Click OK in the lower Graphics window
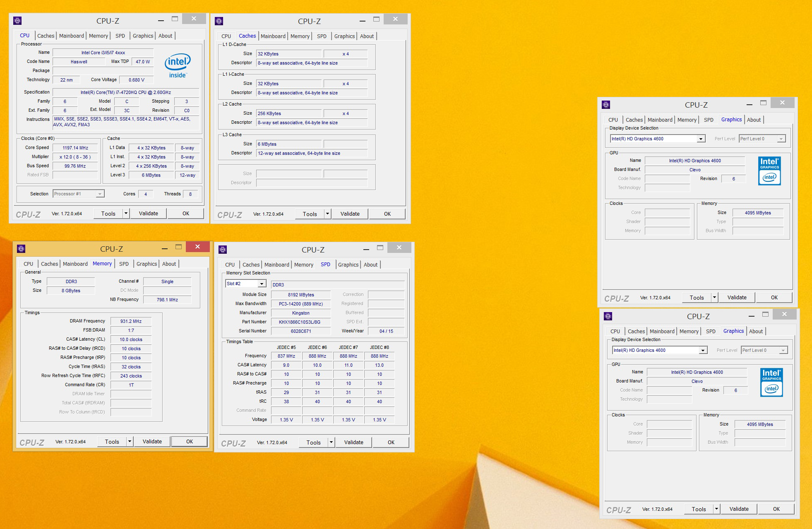Viewport: 812px width, 529px height. click(776, 509)
